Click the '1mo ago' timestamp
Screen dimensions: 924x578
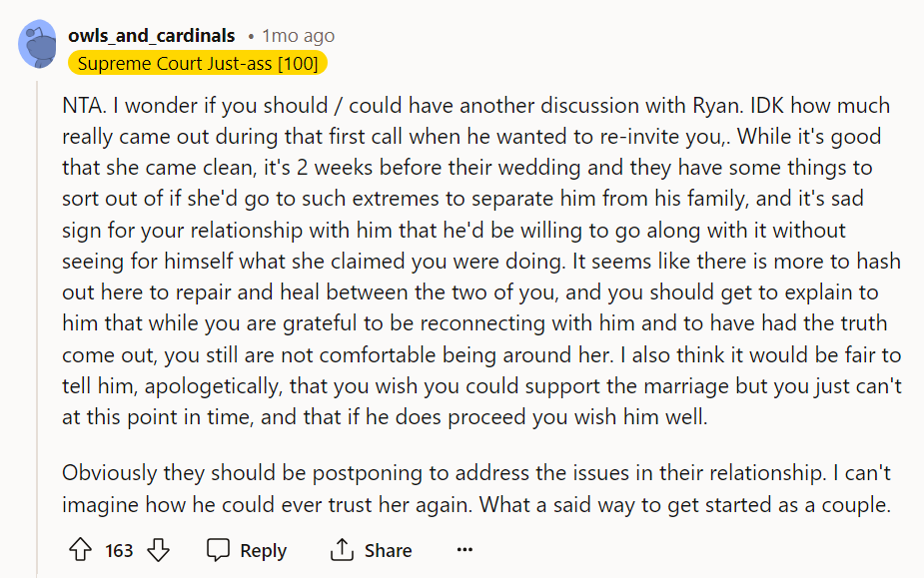[299, 36]
